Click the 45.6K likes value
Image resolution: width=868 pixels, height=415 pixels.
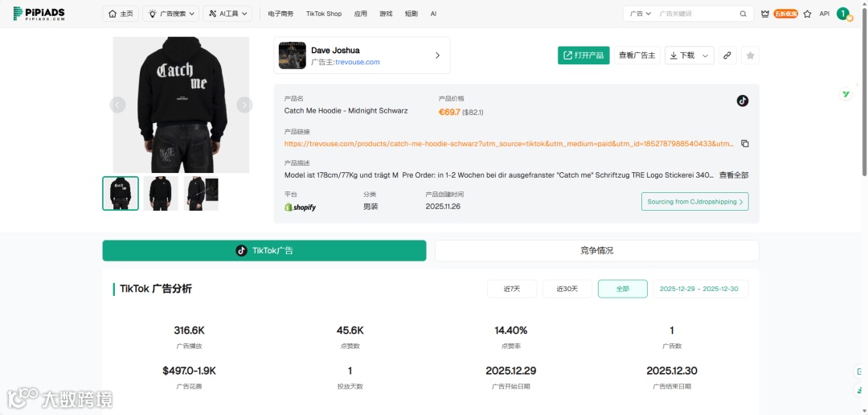350,331
